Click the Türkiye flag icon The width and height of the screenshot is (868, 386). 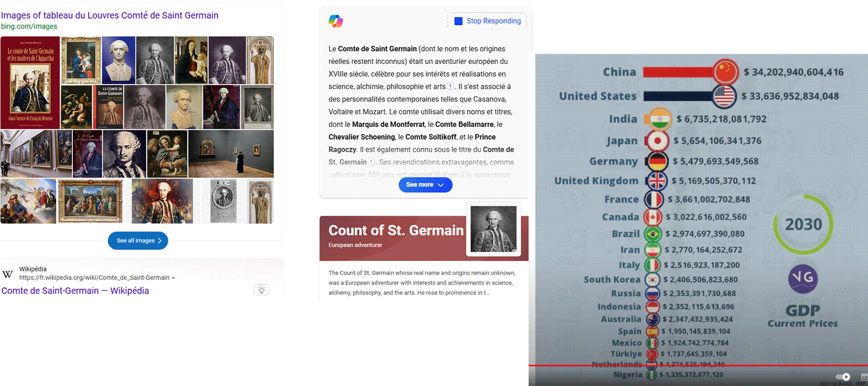pyautogui.click(x=652, y=354)
